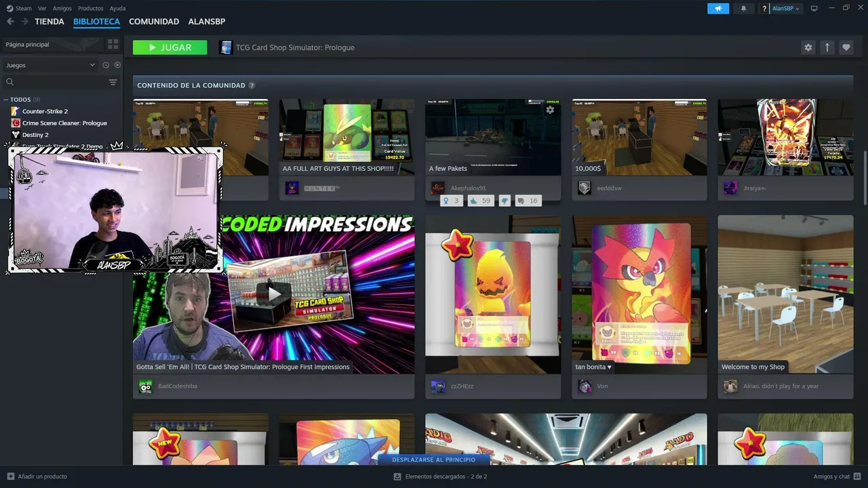
Task: Click the award count button showing 3
Action: (451, 201)
